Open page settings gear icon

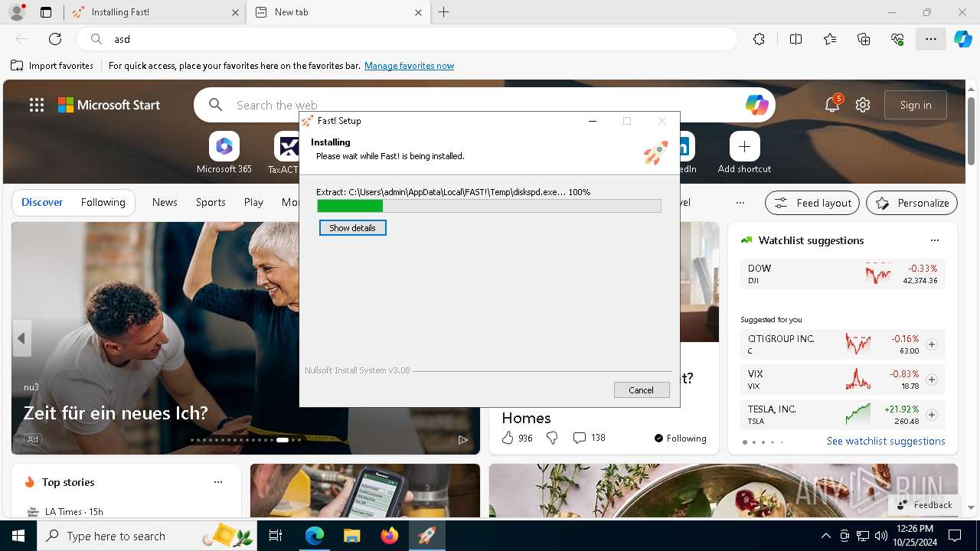[863, 105]
